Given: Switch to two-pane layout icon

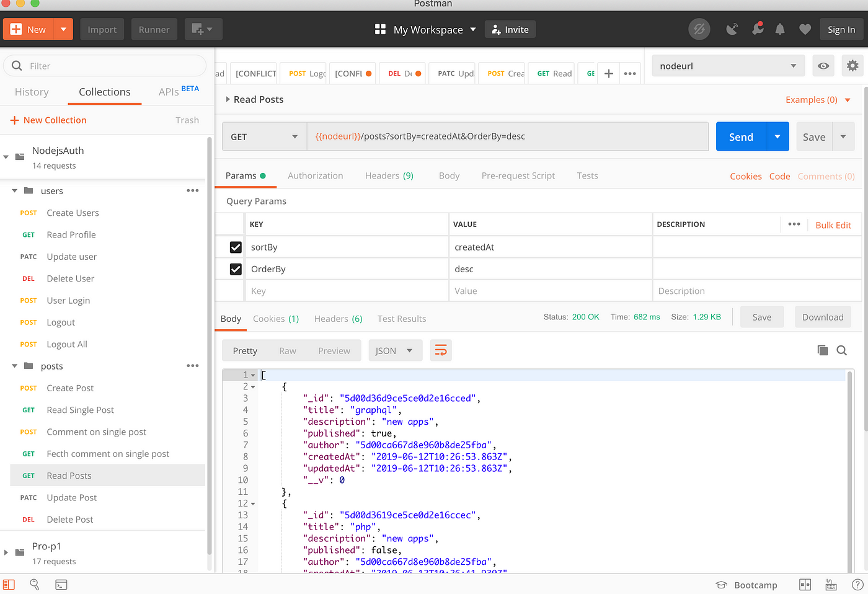Looking at the screenshot, I should click(805, 585).
